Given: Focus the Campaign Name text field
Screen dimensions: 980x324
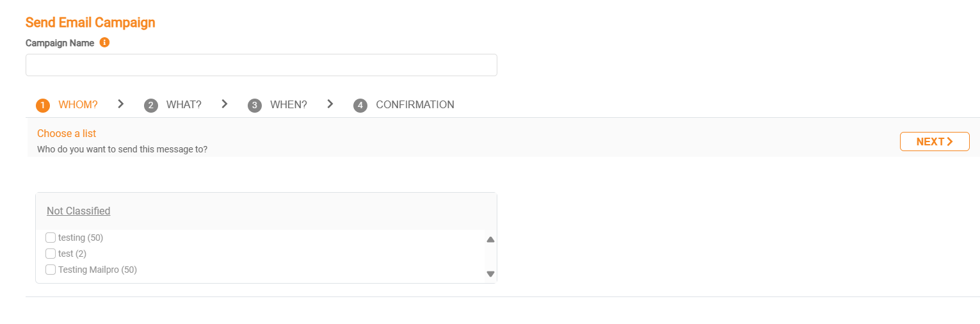Looking at the screenshot, I should [x=261, y=65].
